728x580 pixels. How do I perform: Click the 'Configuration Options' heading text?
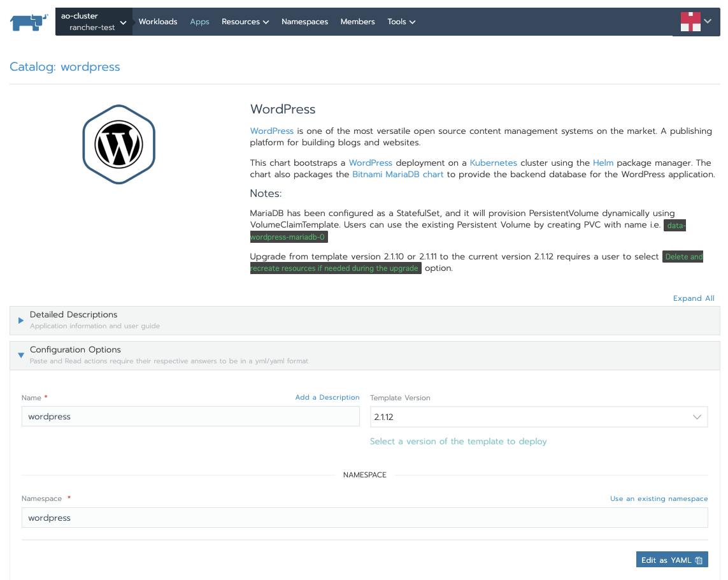pyautogui.click(x=75, y=349)
